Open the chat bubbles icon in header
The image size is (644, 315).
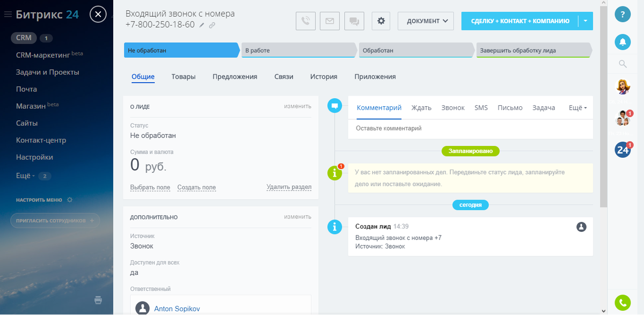point(354,21)
